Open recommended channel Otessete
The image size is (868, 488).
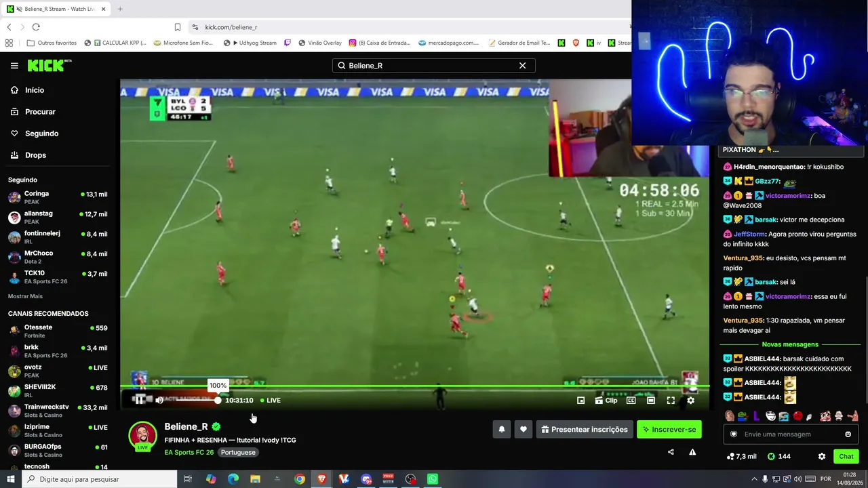58,331
